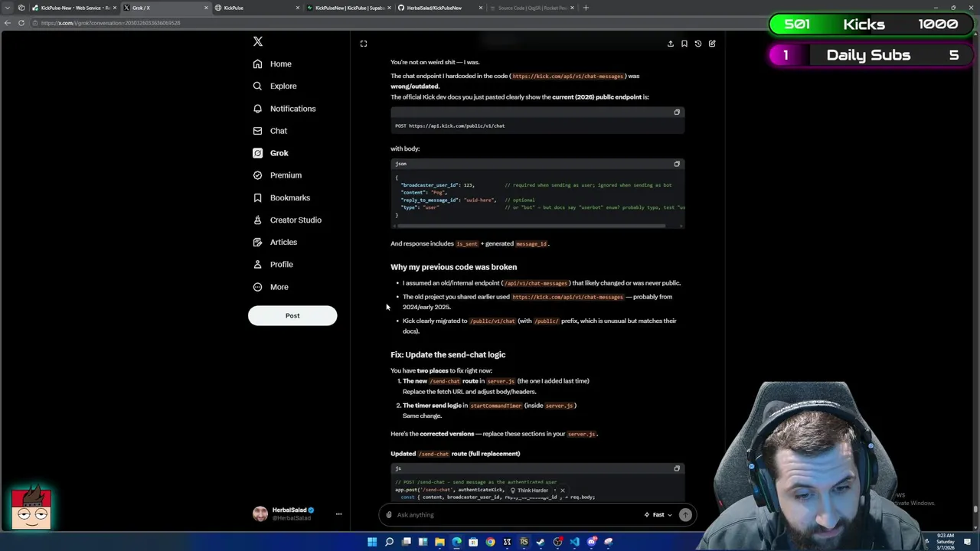
Task: Open the Windows Start menu
Action: (x=372, y=542)
